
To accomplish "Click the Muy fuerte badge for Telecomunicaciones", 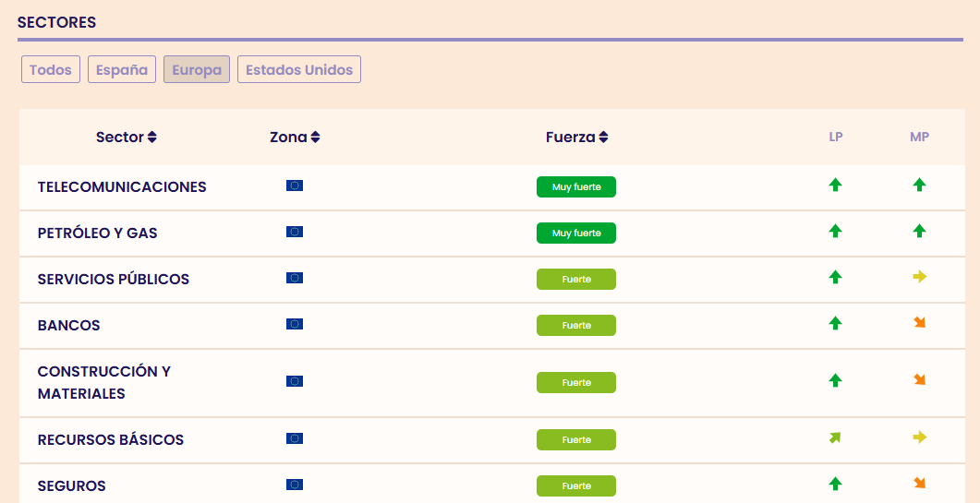I will (576, 187).
